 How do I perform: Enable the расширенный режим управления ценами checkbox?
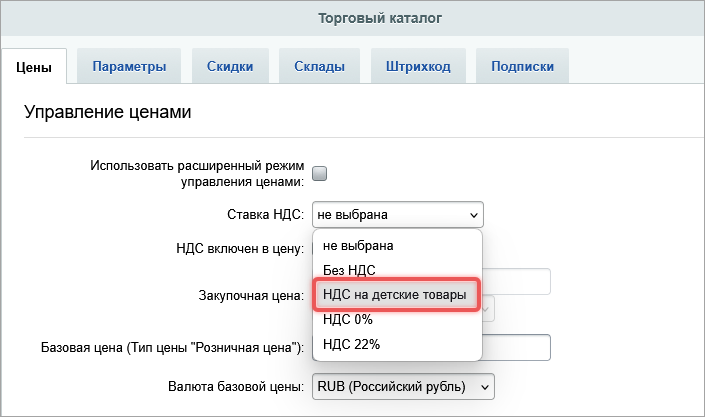click(x=320, y=173)
